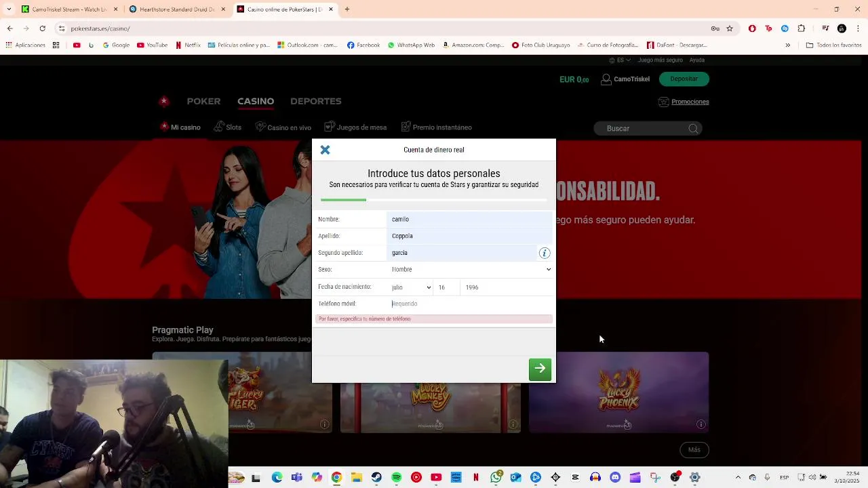868x488 pixels.
Task: Bookmark this page with the star icon
Action: pos(730,28)
